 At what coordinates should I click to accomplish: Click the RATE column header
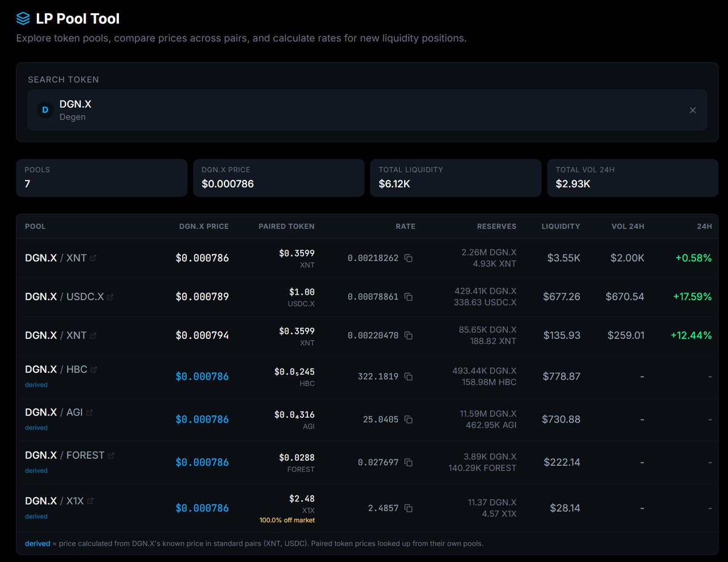pyautogui.click(x=405, y=226)
